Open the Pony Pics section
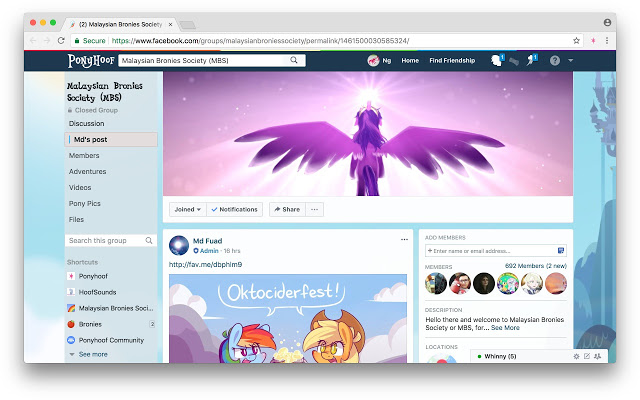 pos(84,203)
